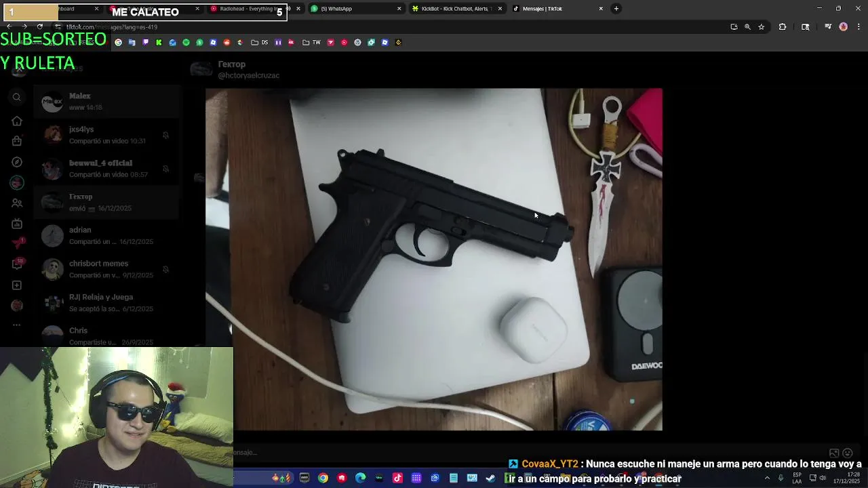Close the Mensajes TikTok tab
Image resolution: width=868 pixels, height=488 pixels.
[601, 9]
